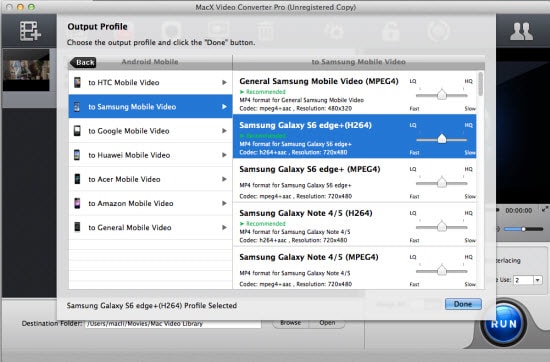Click the Open folder button
550x362 pixels.
[327, 323]
